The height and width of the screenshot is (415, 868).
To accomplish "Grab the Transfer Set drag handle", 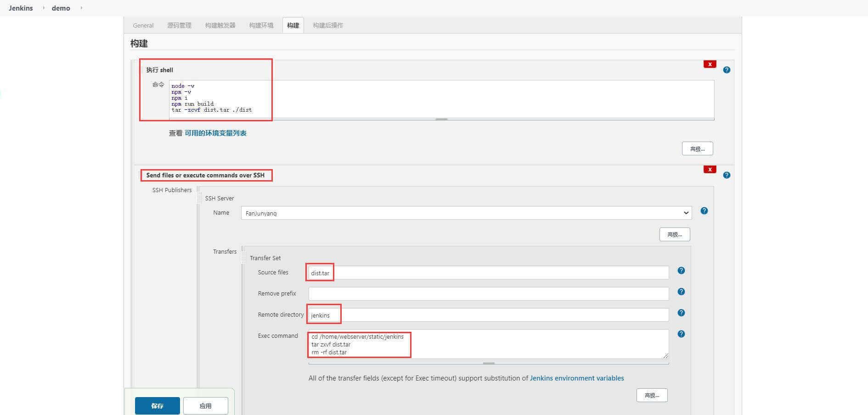I will pos(244,258).
